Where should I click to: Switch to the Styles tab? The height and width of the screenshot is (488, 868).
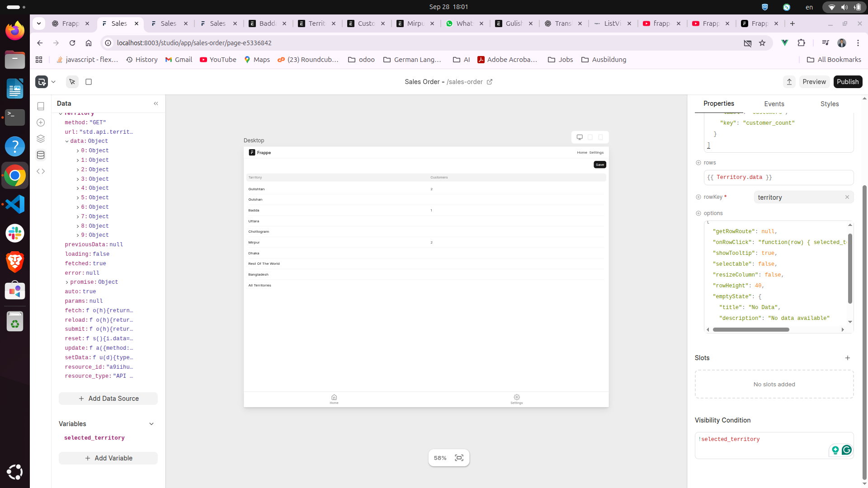tap(829, 104)
